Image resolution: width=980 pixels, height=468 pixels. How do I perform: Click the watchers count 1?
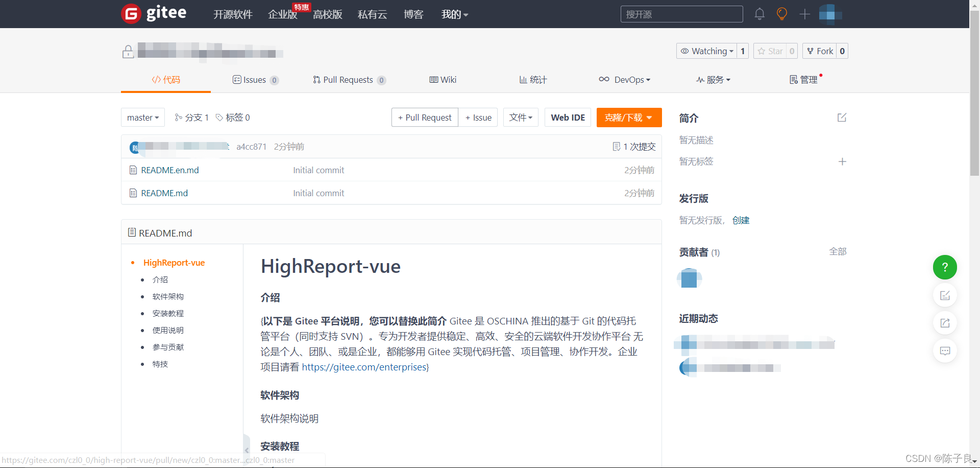[x=743, y=51]
